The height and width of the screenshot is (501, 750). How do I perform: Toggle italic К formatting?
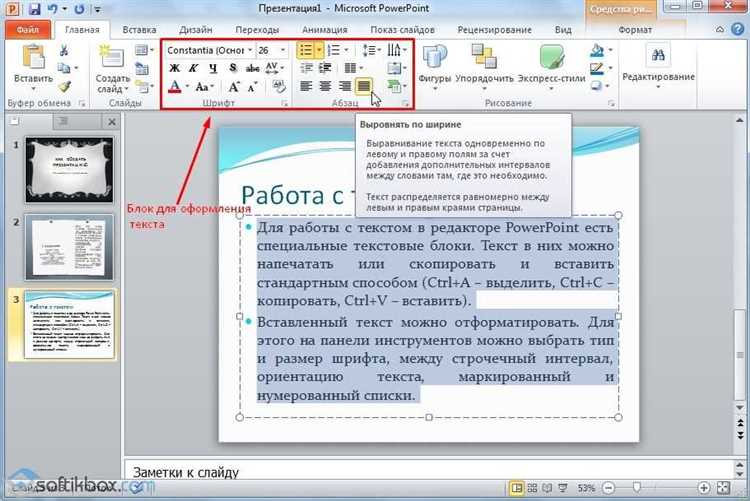pyautogui.click(x=192, y=68)
